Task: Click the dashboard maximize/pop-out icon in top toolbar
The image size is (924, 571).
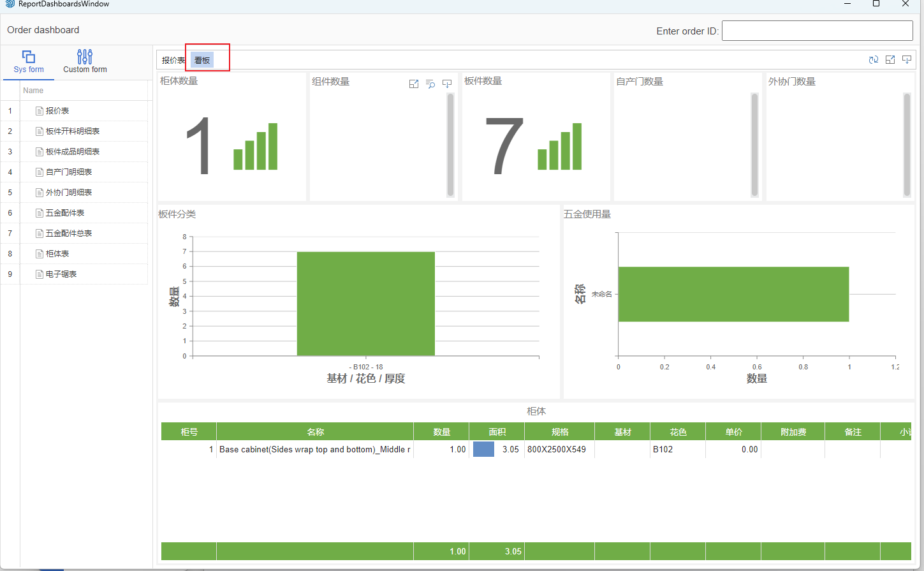Action: coord(890,60)
